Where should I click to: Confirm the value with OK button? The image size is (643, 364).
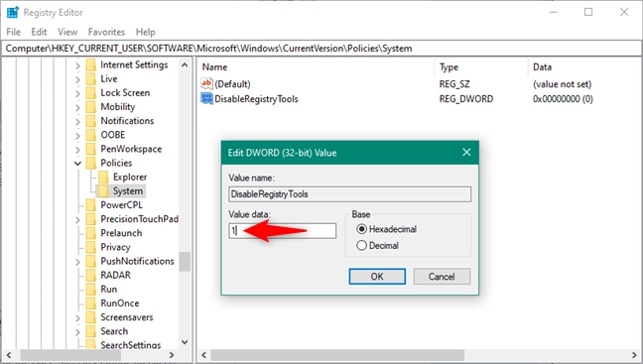click(377, 277)
